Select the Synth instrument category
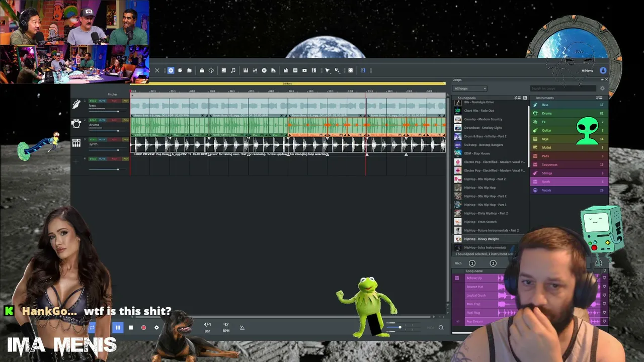Viewport: 644px width, 362px height. coord(569,182)
